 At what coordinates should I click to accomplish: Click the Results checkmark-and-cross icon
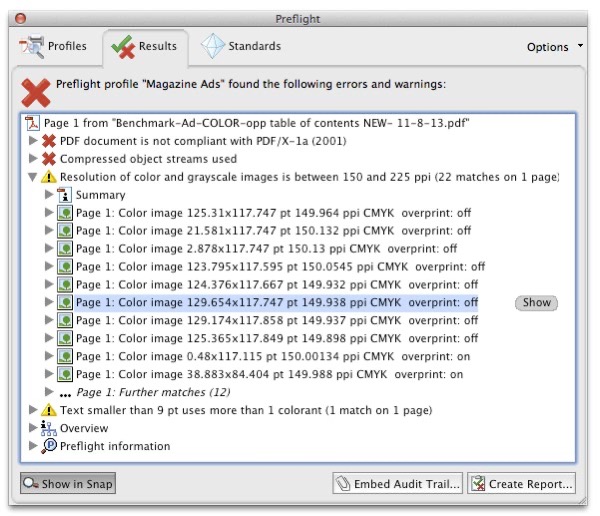pyautogui.click(x=123, y=47)
